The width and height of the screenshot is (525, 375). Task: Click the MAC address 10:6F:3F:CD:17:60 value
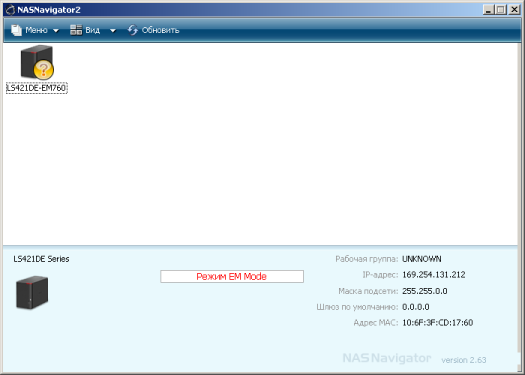[x=438, y=323]
